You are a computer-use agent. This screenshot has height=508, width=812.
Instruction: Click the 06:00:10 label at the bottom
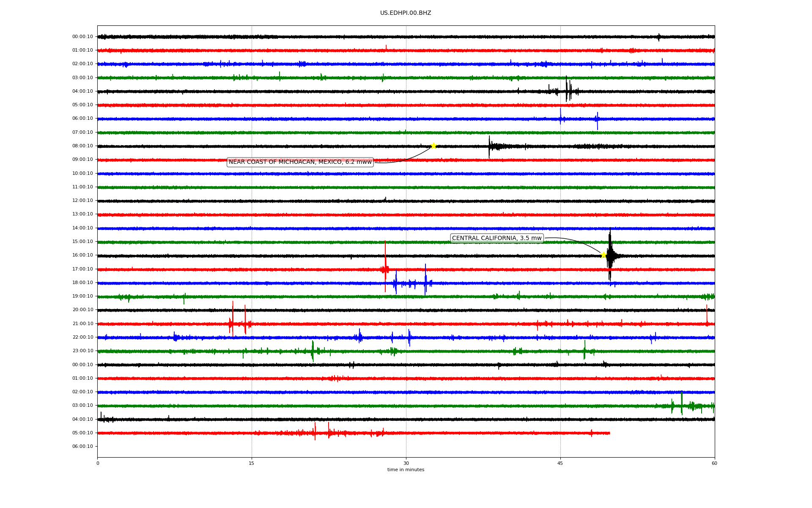(82, 447)
